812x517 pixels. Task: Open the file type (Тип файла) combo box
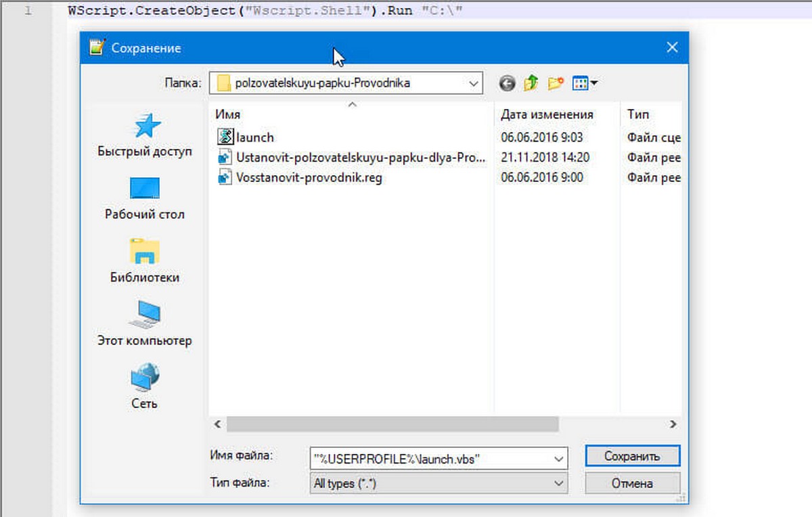tap(438, 483)
